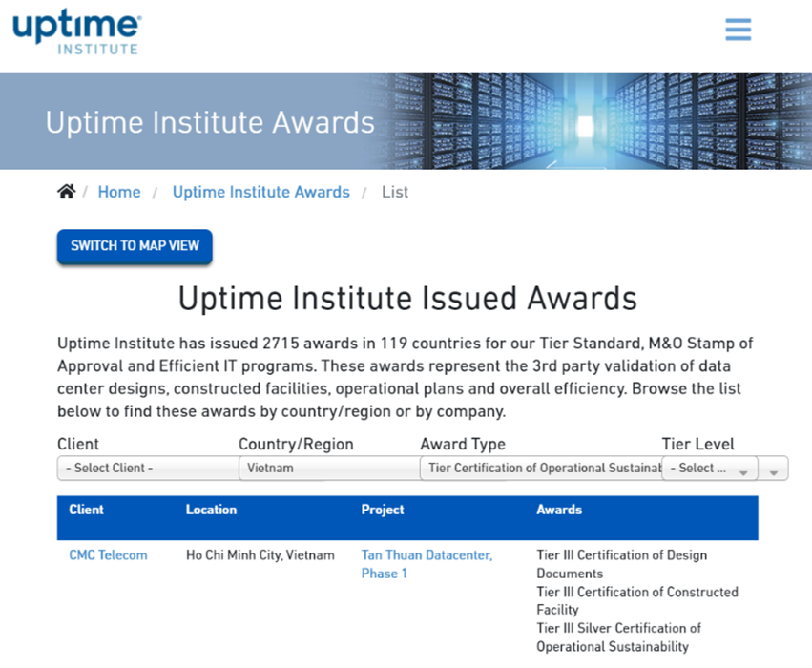Switch to map view
The image size is (812, 668).
[135, 246]
